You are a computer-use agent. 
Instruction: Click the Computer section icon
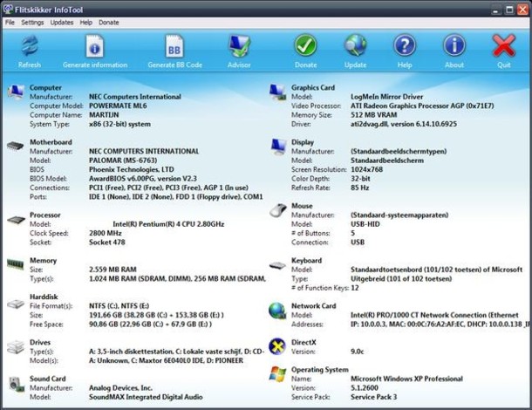coord(16,92)
